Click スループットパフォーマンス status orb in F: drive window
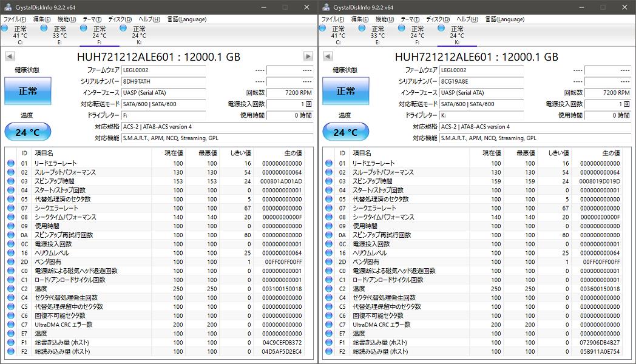Image resolution: width=636 pixels, height=364 pixels. click(11, 172)
